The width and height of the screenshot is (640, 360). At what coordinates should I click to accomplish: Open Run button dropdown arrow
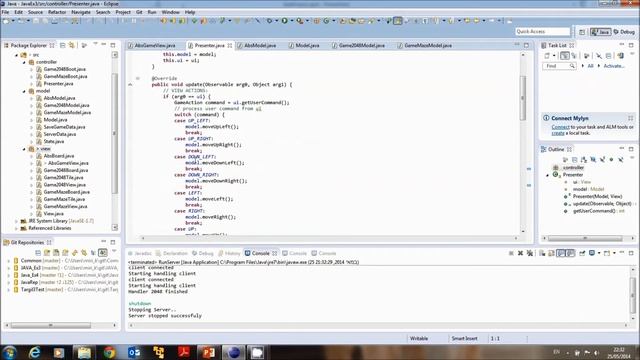click(291, 20)
